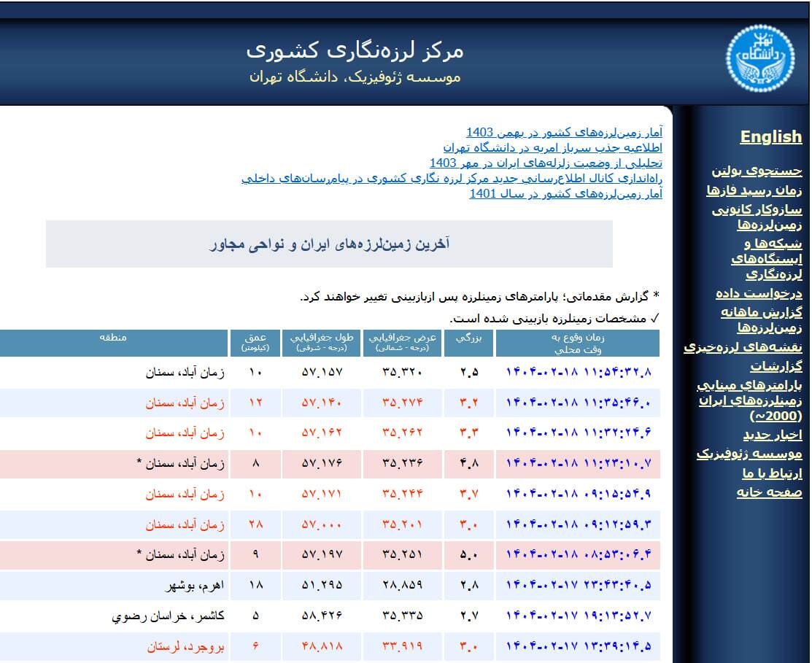Viewport: 812px width, 663px height.
Task: Open earthquake event at 11:32:24.6
Action: pos(578,433)
